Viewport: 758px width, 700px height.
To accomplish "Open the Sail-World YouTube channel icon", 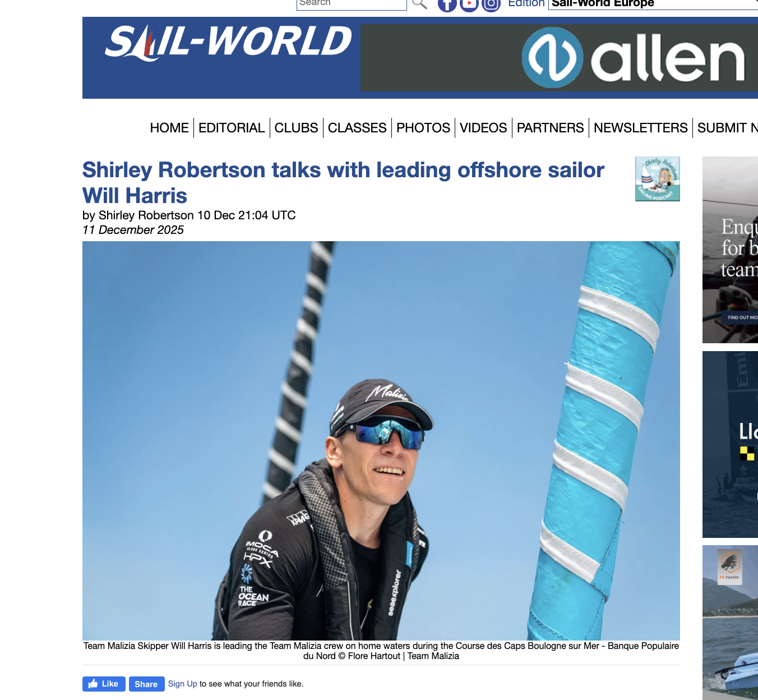I will (x=469, y=4).
